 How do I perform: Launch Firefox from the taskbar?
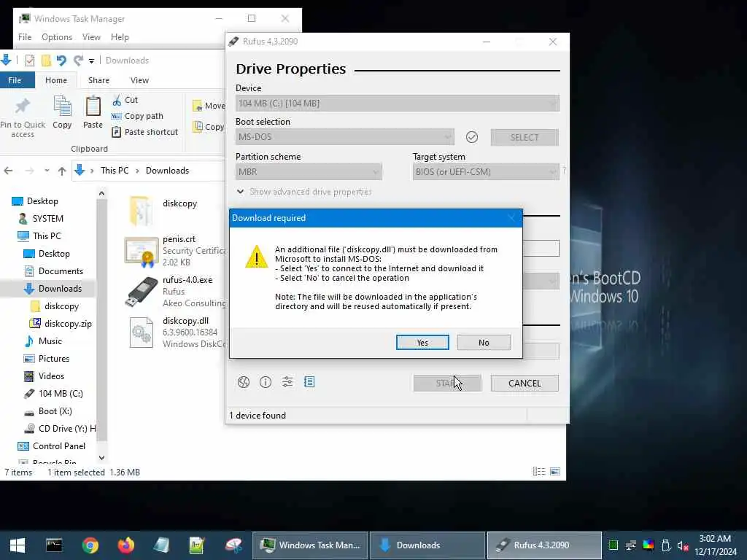[x=125, y=545]
